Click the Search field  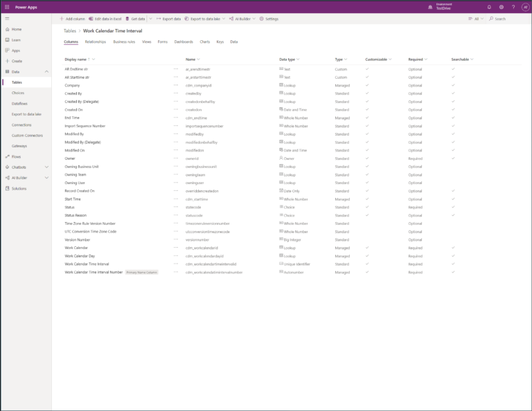coord(507,19)
